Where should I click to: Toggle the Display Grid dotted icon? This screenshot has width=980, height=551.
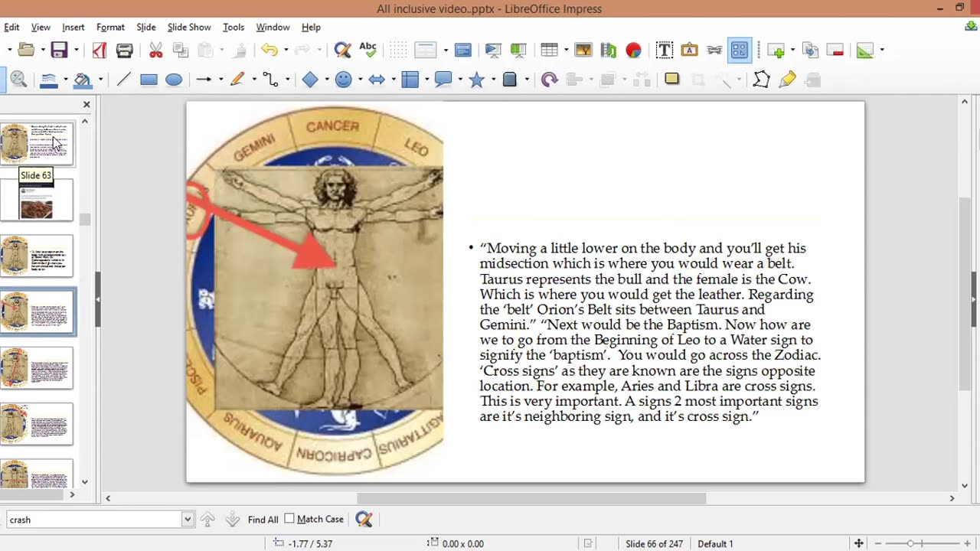pos(397,51)
